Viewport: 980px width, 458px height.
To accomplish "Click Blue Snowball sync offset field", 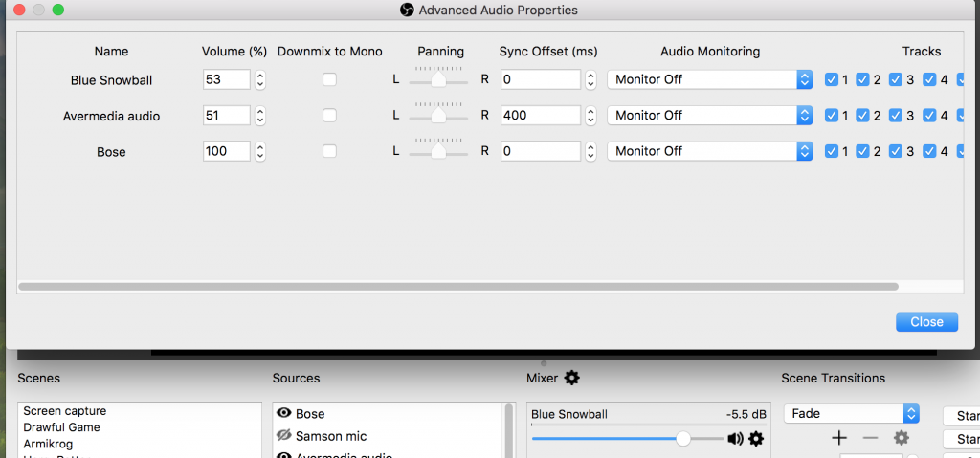I will pyautogui.click(x=541, y=79).
